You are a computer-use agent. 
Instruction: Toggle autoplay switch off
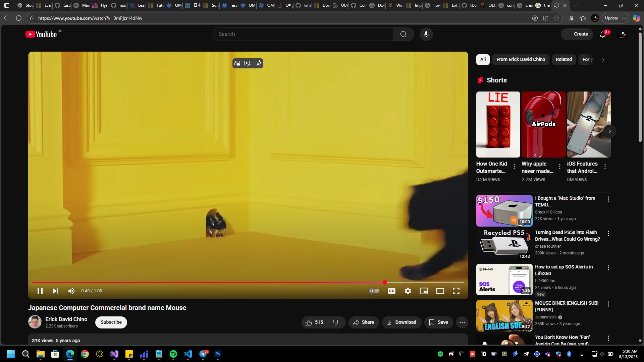[374, 291]
